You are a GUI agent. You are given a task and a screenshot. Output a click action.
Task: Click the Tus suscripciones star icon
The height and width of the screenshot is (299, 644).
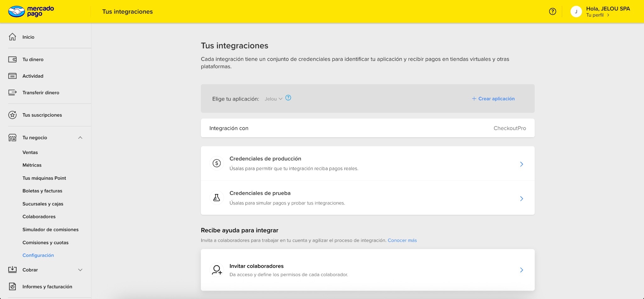coord(12,115)
